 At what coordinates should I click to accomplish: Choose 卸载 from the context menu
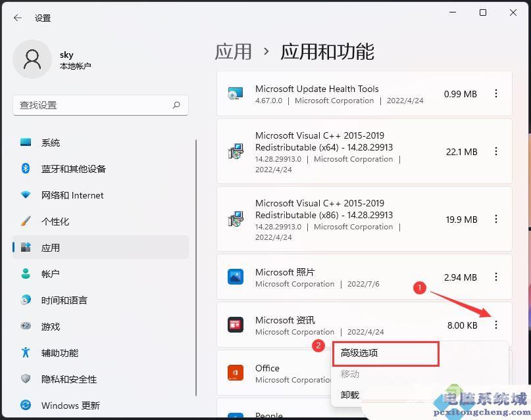coord(350,394)
